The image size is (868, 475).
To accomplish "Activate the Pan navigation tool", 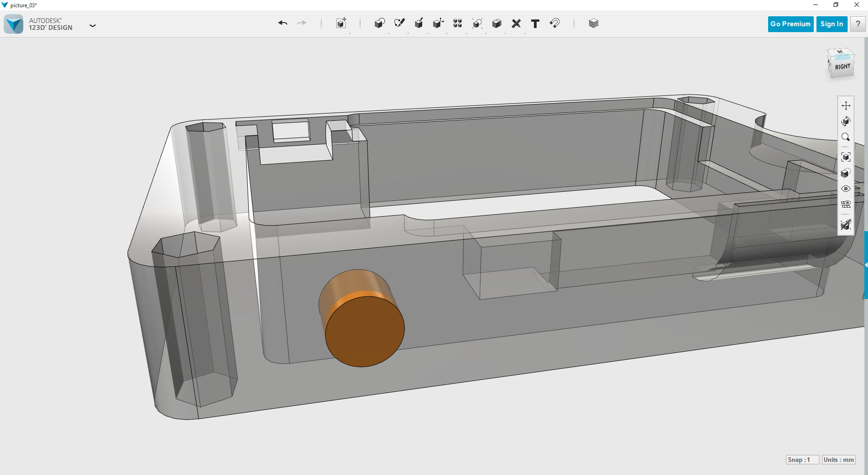I will click(846, 106).
